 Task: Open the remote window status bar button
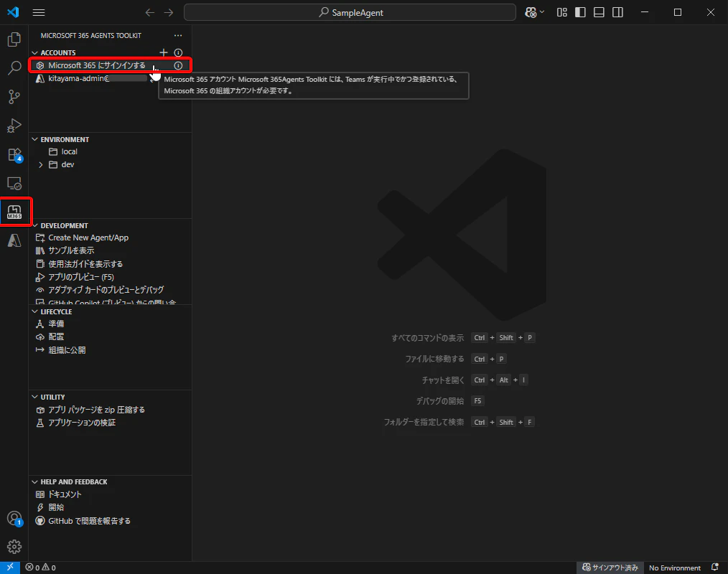coord(10,568)
